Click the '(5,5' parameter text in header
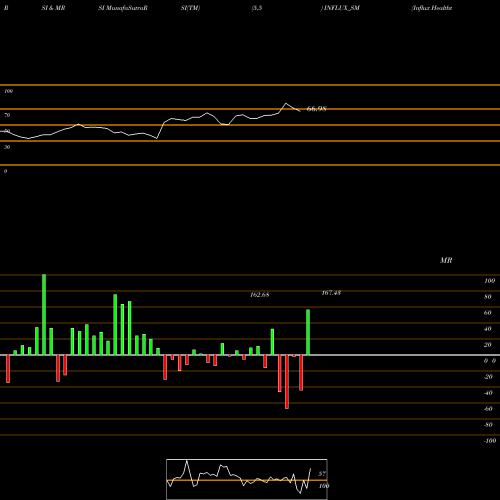Viewport: 500px width, 500px height. pyautogui.click(x=257, y=8)
